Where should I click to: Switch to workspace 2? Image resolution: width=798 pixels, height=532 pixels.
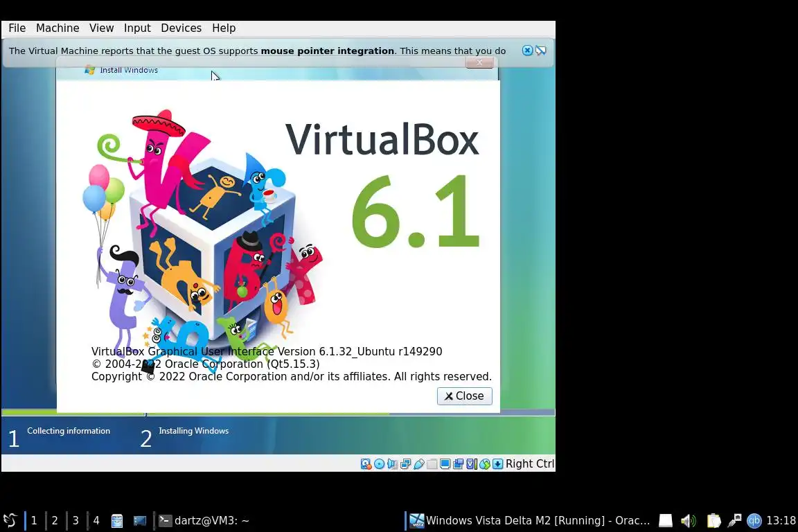coord(55,520)
